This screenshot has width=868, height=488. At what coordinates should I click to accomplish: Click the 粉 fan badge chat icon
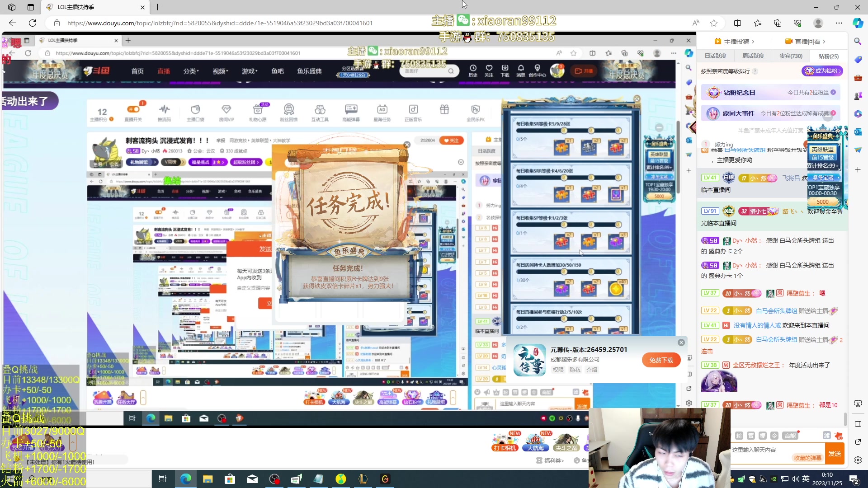point(739,436)
